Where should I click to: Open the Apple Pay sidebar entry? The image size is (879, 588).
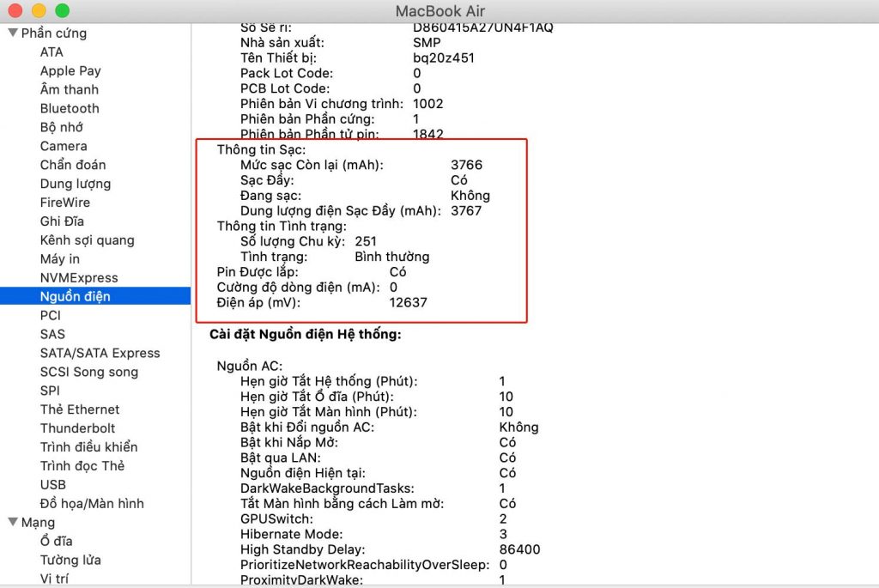tap(70, 70)
